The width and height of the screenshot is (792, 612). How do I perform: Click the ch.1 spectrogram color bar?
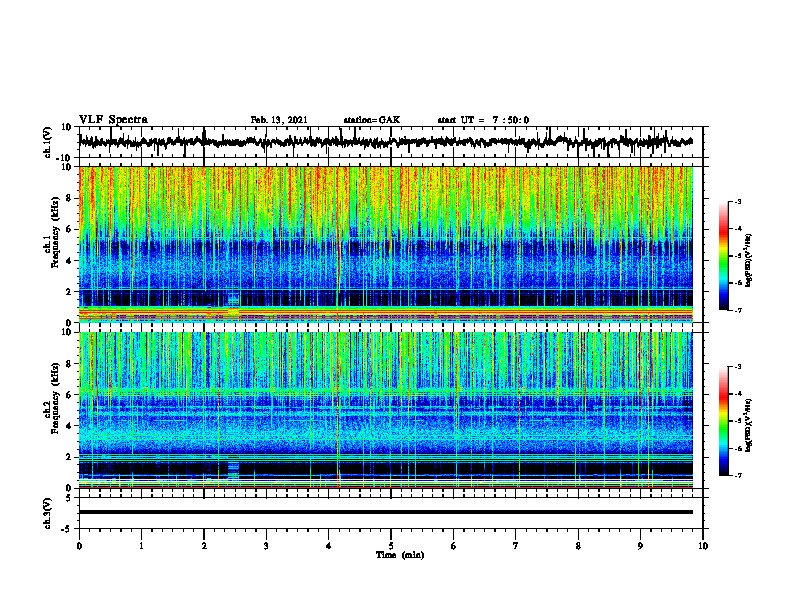(x=724, y=256)
